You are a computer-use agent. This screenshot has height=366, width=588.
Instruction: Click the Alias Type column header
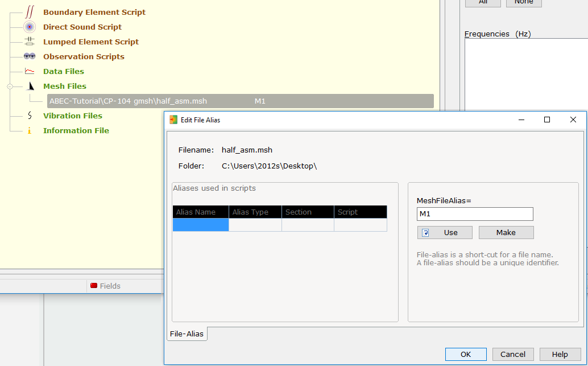(255, 212)
